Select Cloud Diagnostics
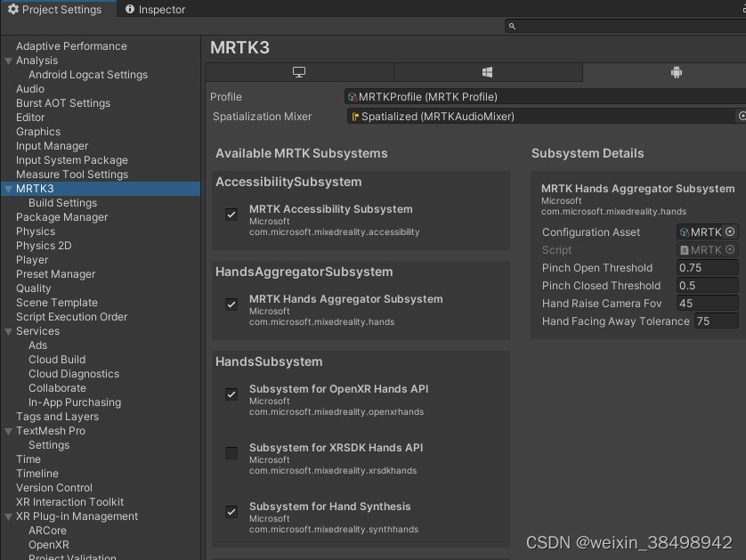This screenshot has height=560, width=746. coord(74,375)
